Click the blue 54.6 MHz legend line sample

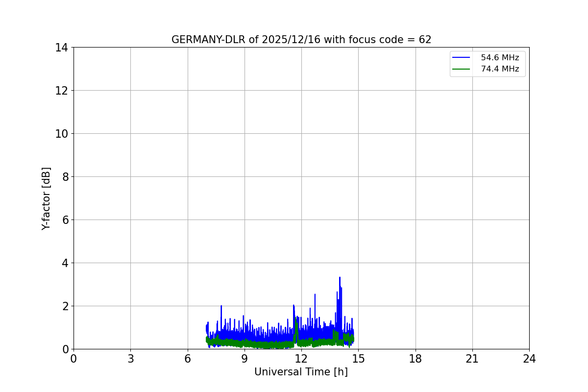(x=462, y=58)
